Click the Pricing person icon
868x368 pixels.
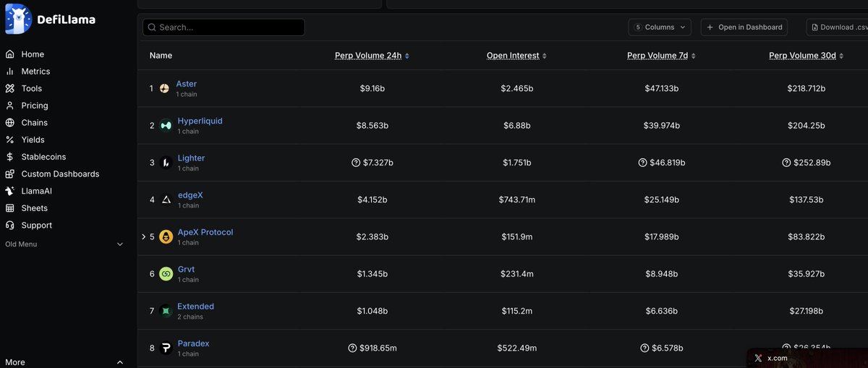[x=9, y=106]
